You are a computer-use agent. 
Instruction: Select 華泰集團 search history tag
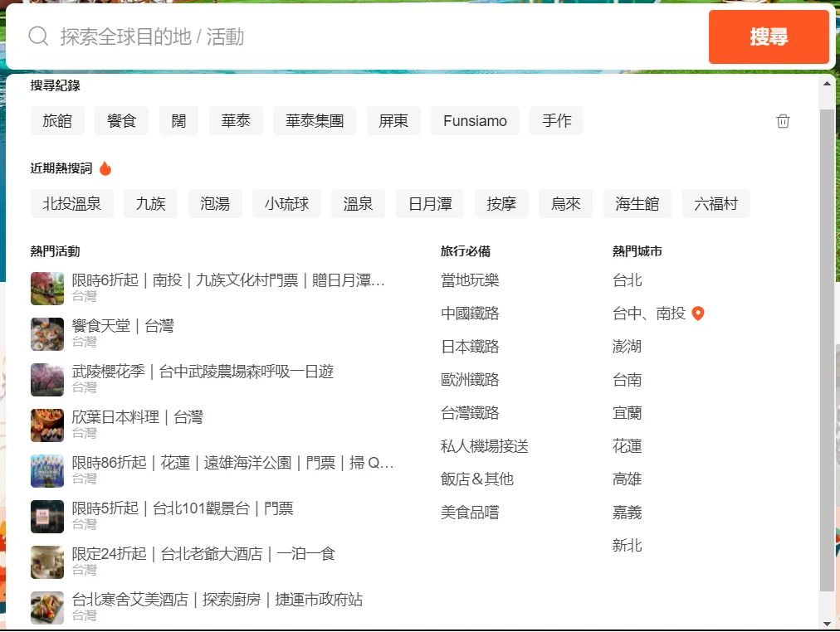315,121
